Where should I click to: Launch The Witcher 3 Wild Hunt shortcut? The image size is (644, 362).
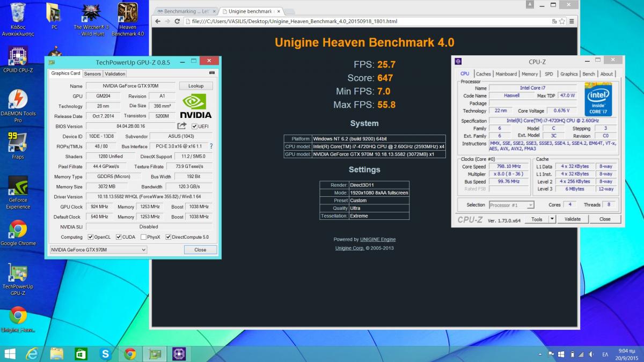coord(91,19)
